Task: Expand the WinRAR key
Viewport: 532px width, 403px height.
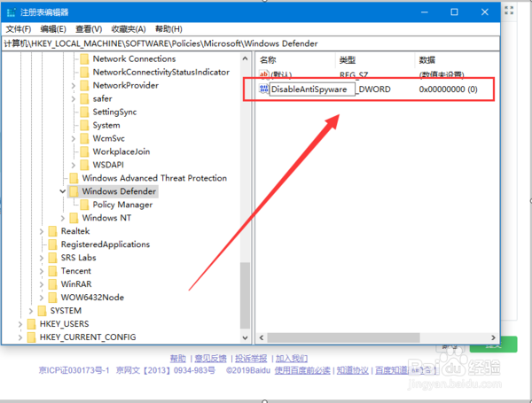Action: click(42, 284)
